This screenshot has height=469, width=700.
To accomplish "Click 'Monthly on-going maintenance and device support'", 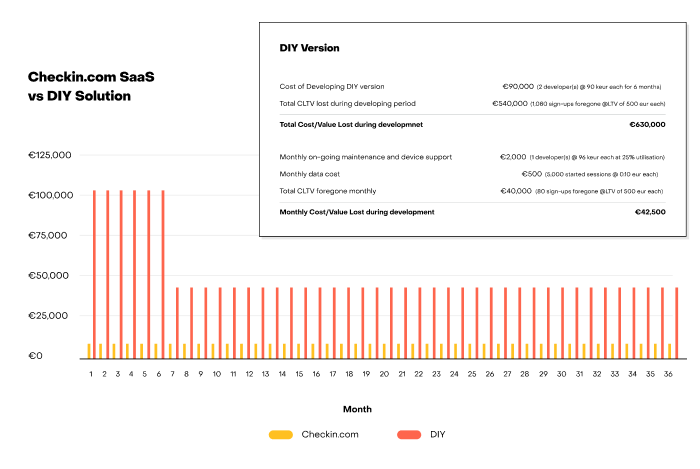I will pos(366,157).
